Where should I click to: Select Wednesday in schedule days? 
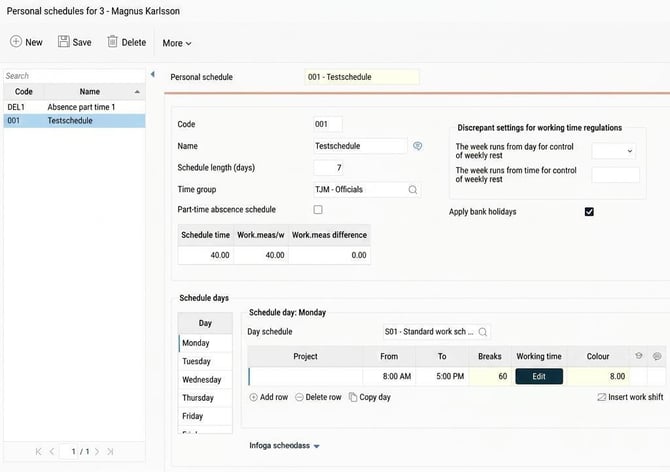pyautogui.click(x=206, y=380)
